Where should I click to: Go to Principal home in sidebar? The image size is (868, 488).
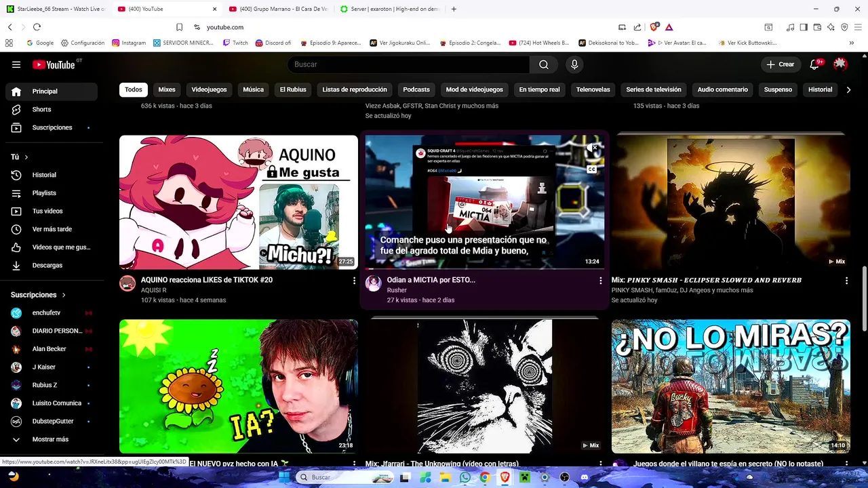tap(52, 91)
